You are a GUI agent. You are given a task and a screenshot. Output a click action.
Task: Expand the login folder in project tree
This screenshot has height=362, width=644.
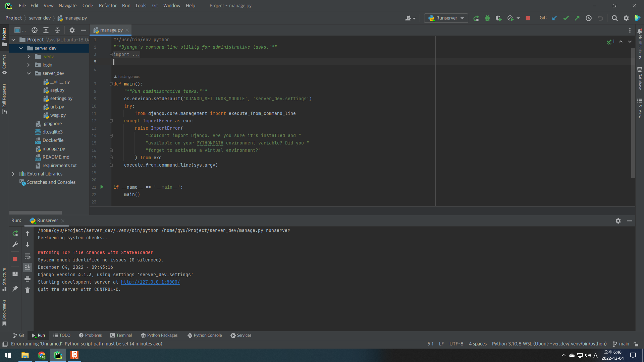29,65
